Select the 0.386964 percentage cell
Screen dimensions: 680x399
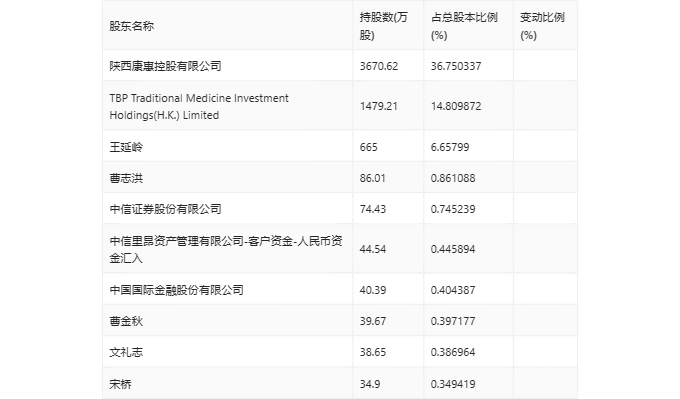click(x=453, y=352)
